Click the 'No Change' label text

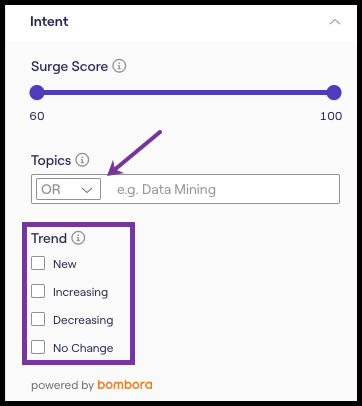pyautogui.click(x=83, y=348)
